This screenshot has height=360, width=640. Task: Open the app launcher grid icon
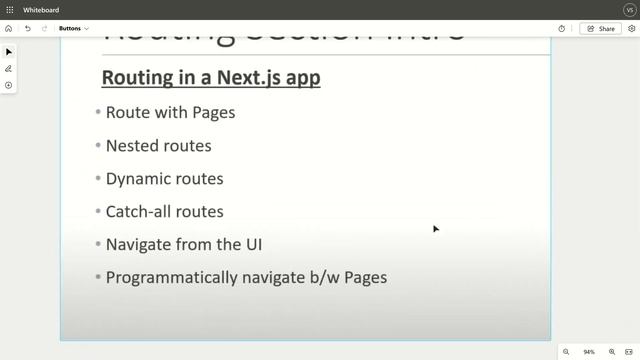coord(10,10)
